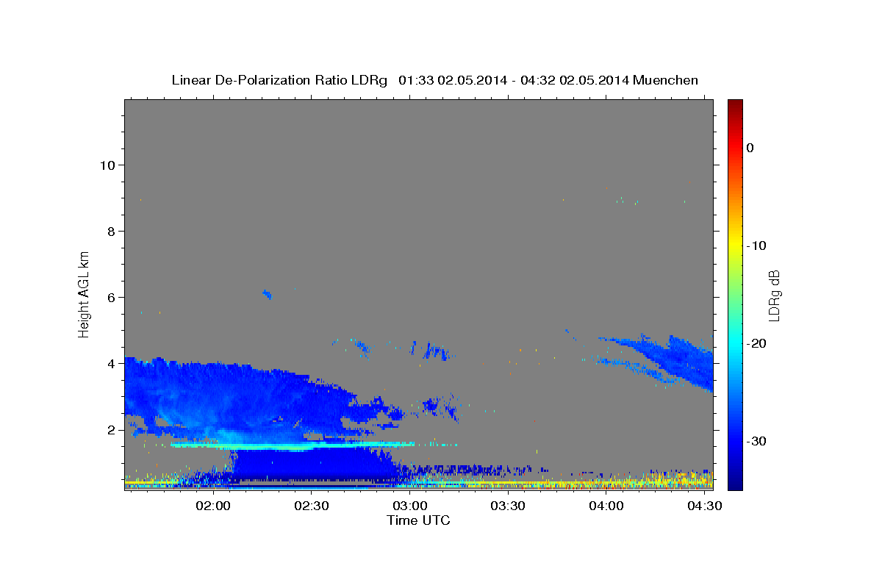Click the colorbar tick label -30
The width and height of the screenshot is (882, 588).
click(x=756, y=441)
